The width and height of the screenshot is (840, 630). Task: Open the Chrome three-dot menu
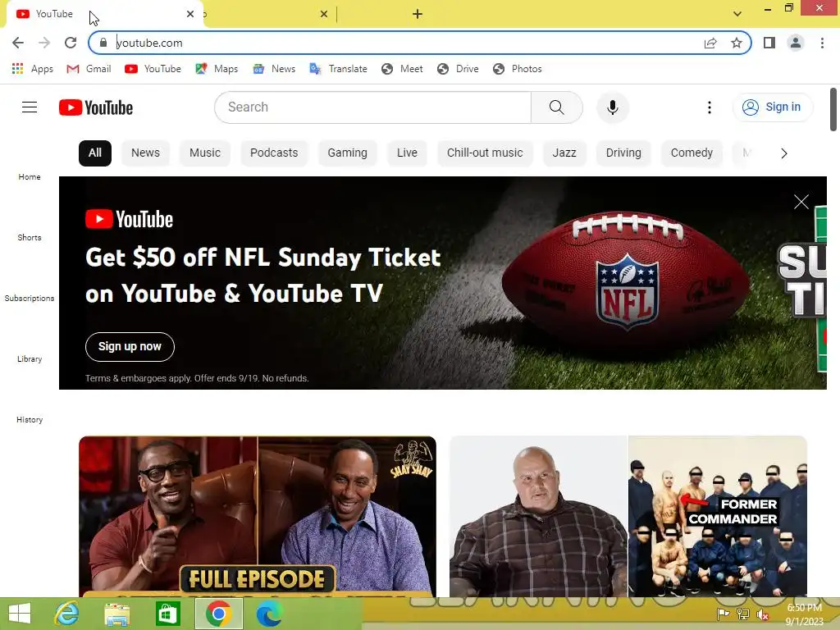[x=822, y=43]
